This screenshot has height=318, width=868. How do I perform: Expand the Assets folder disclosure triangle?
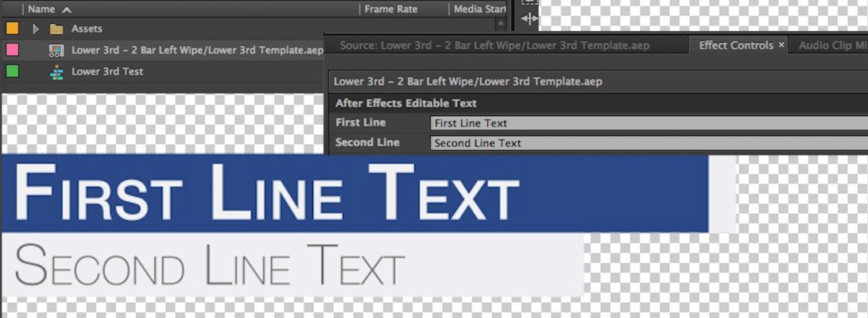pos(35,29)
